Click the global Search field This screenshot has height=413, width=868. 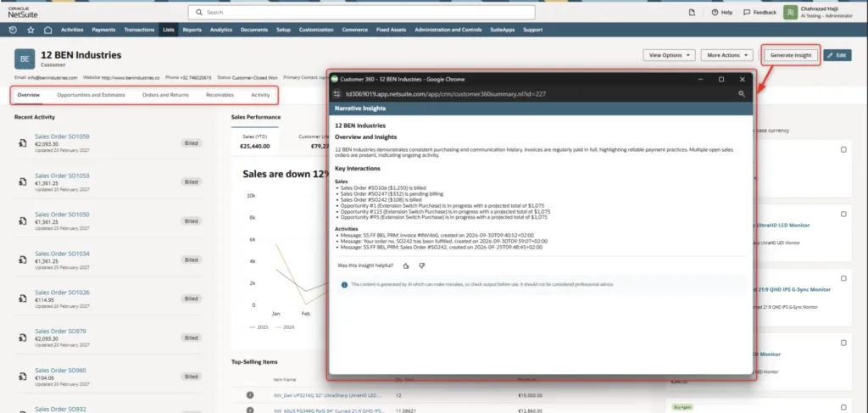click(x=361, y=12)
